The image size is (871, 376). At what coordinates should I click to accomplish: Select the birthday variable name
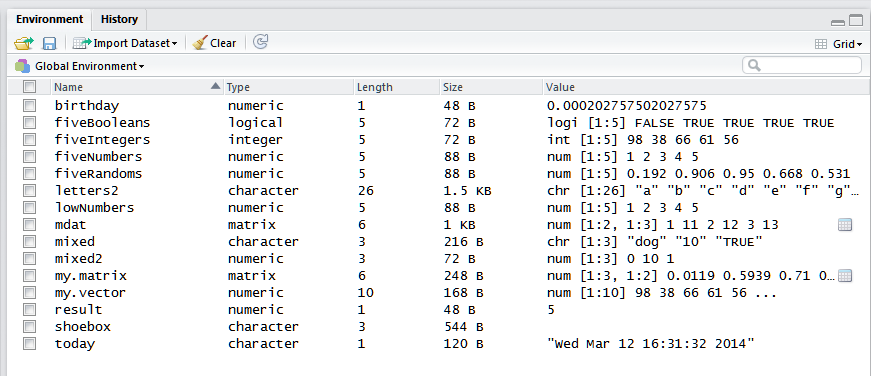(x=87, y=106)
